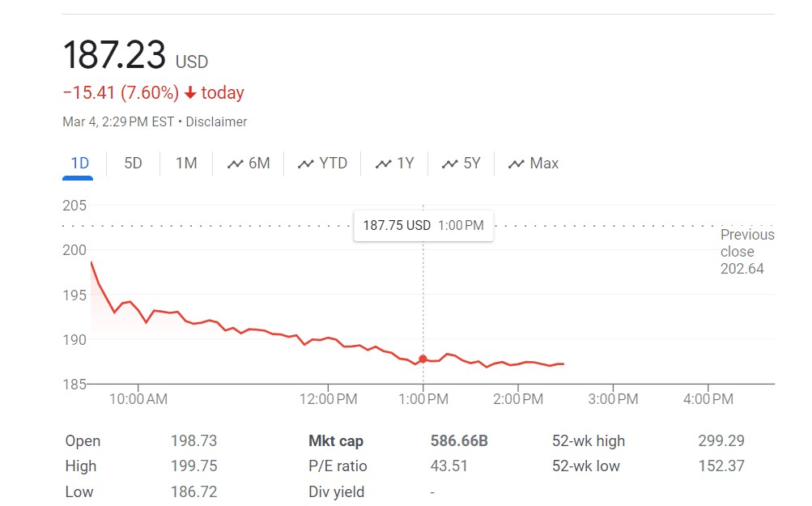Select the 1D time range tab
This screenshot has width=812, height=506.
coord(79,164)
